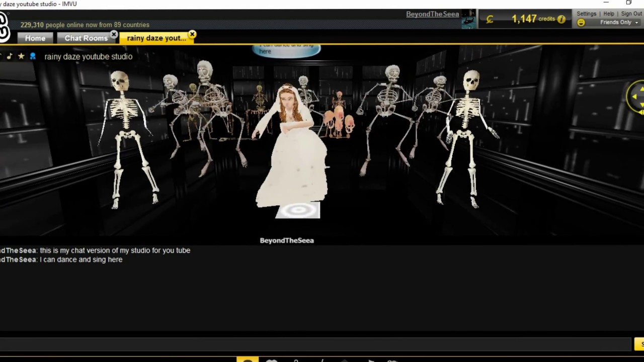Click the chat bubble above the avatar
Screen dimensions: 644x362
[286, 50]
